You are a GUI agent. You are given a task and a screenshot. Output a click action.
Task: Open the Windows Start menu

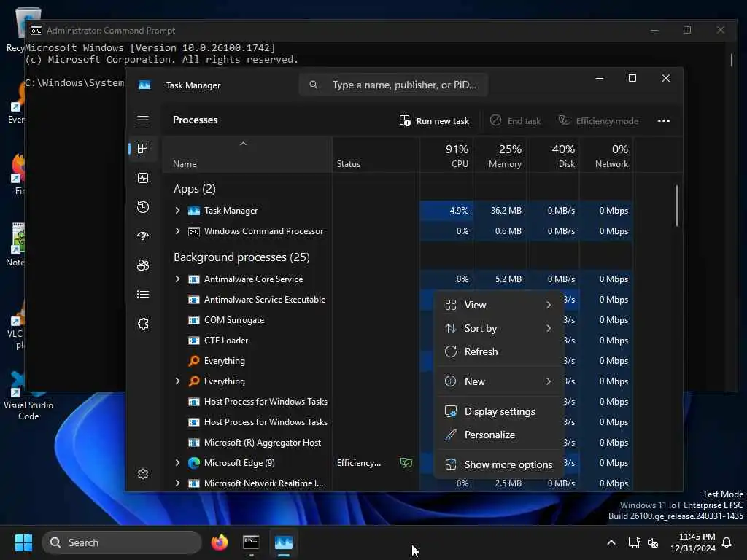pos(23,542)
